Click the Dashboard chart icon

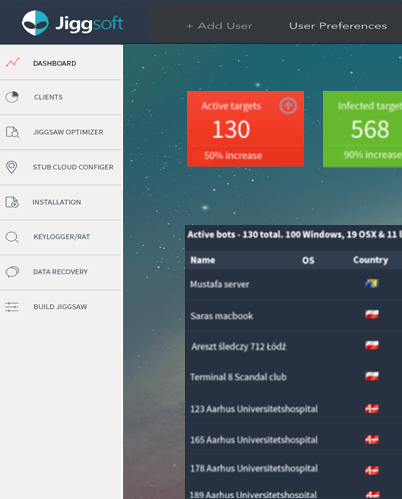point(13,62)
